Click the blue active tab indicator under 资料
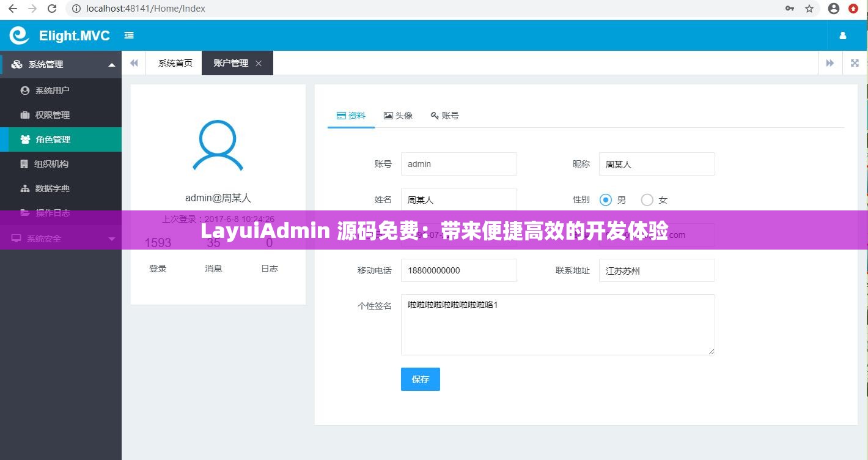Image resolution: width=868 pixels, height=460 pixels. pos(351,128)
